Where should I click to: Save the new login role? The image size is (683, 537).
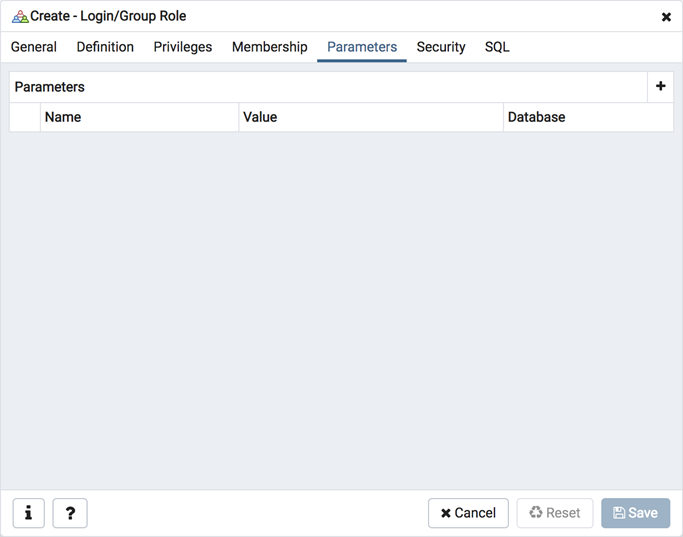coord(636,513)
